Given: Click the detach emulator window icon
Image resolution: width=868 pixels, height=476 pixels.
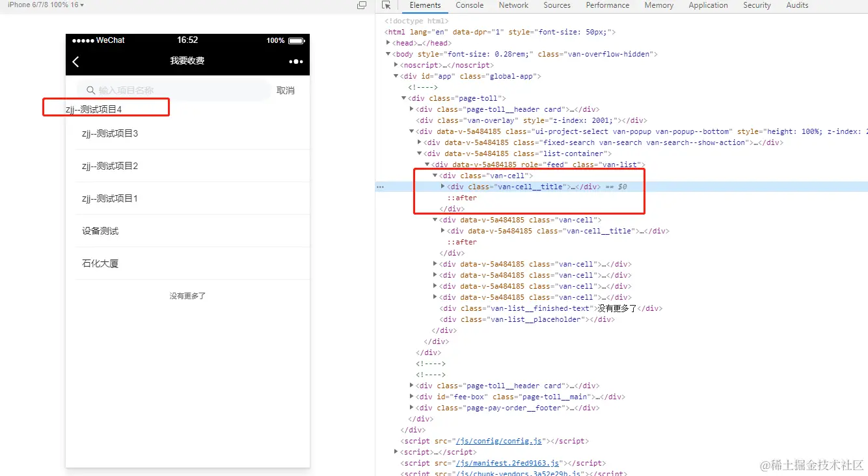Looking at the screenshot, I should pyautogui.click(x=362, y=5).
